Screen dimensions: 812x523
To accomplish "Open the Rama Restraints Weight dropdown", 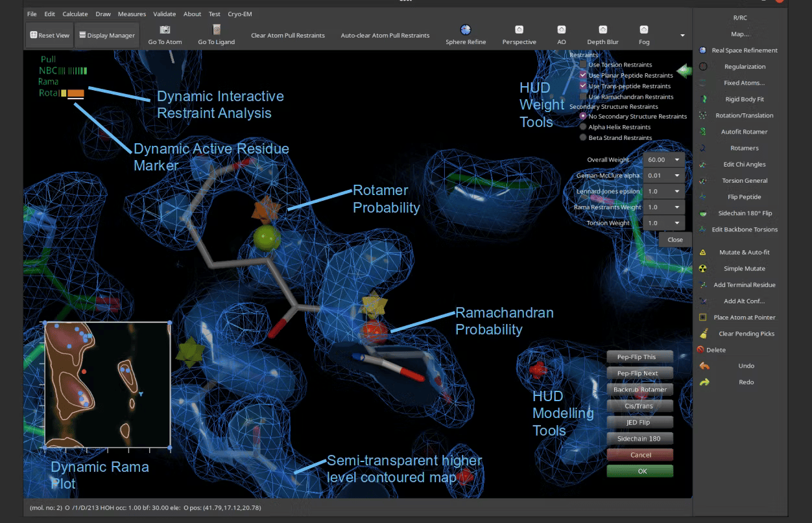I will [664, 207].
